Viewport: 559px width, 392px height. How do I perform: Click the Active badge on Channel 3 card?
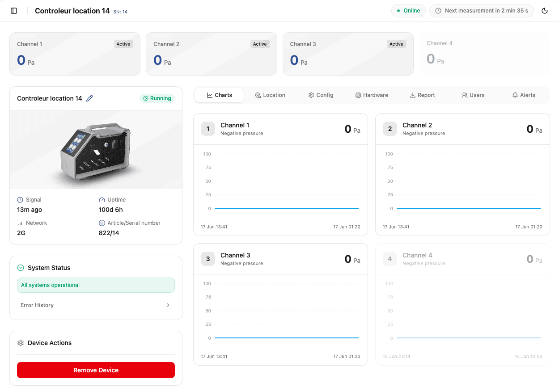(396, 44)
